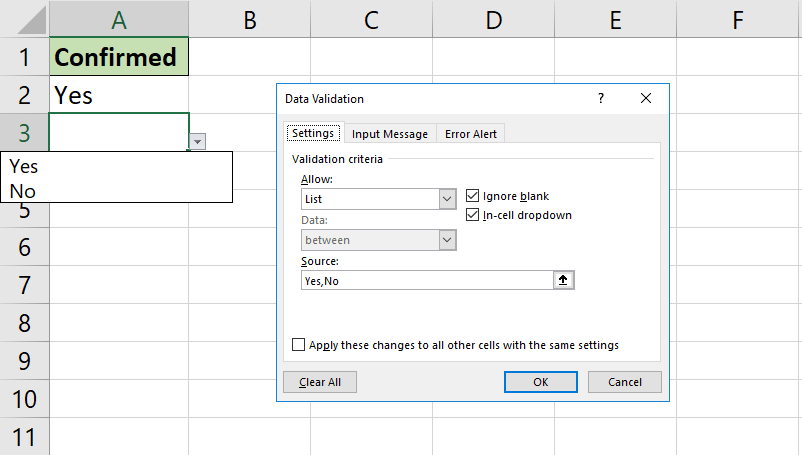The image size is (802, 455).
Task: Uncheck the In-cell dropdown checkbox
Action: 472,215
